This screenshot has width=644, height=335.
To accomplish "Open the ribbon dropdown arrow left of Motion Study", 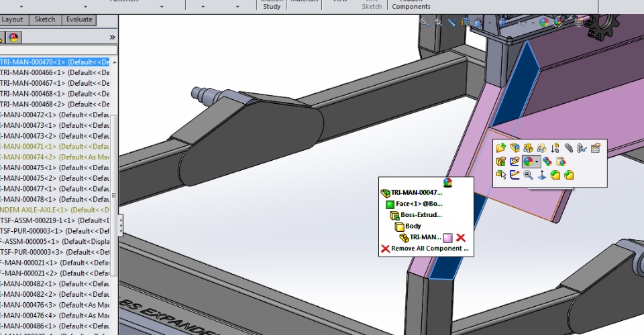I will [x=237, y=7].
